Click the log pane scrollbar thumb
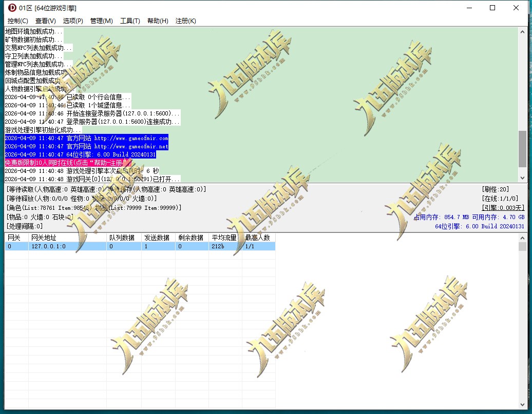The width and height of the screenshot is (532, 414). click(523, 149)
